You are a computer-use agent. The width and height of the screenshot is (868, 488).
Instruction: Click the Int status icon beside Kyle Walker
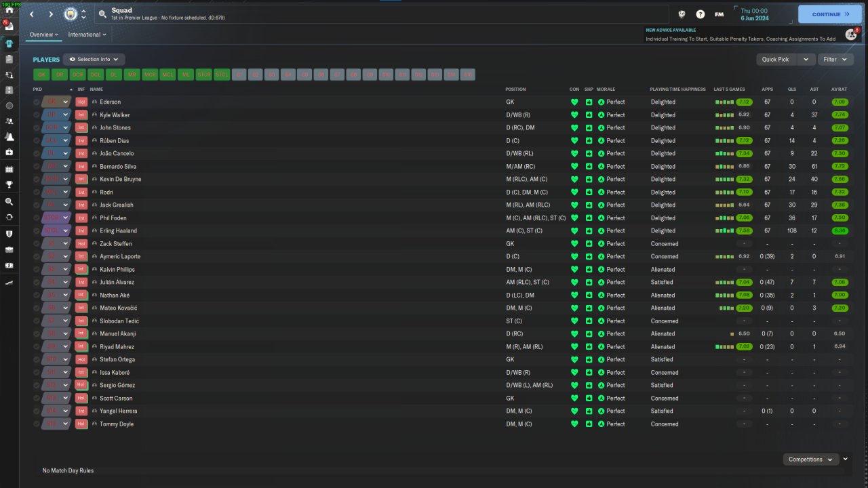(81, 115)
